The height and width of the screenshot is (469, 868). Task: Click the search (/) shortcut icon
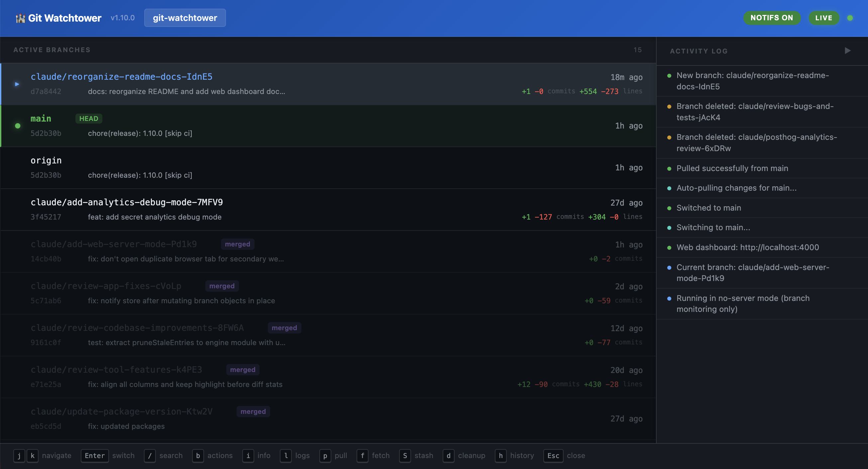pos(150,456)
